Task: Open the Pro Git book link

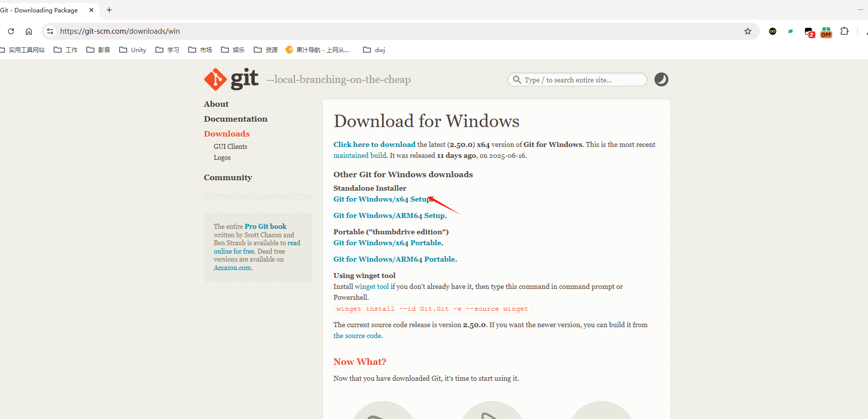Action: click(x=265, y=226)
